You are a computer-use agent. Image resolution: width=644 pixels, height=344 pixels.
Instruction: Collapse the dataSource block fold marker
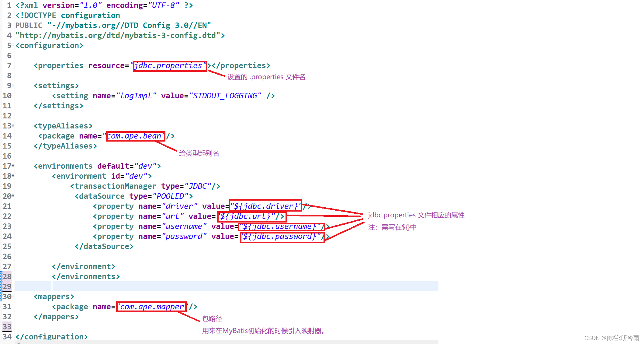[13, 196]
